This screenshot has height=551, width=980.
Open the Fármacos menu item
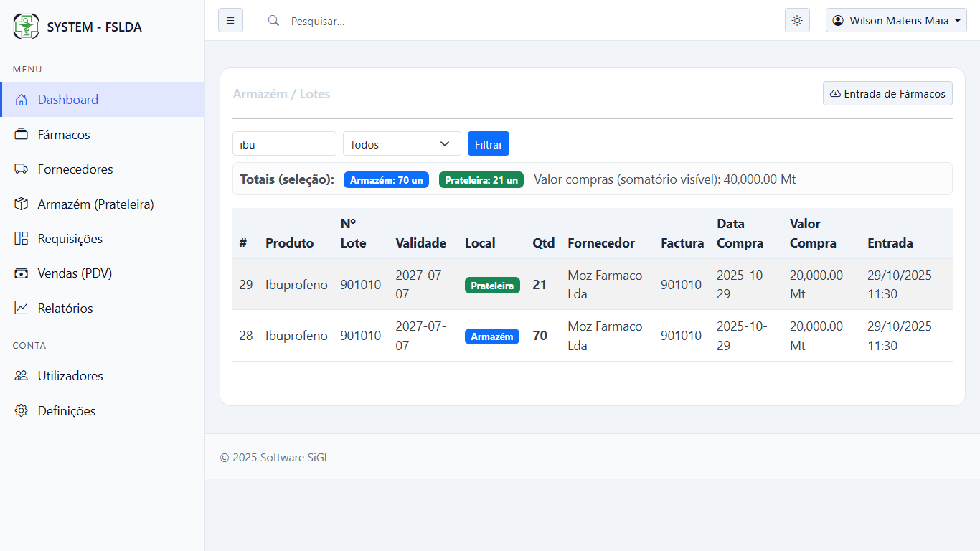64,135
